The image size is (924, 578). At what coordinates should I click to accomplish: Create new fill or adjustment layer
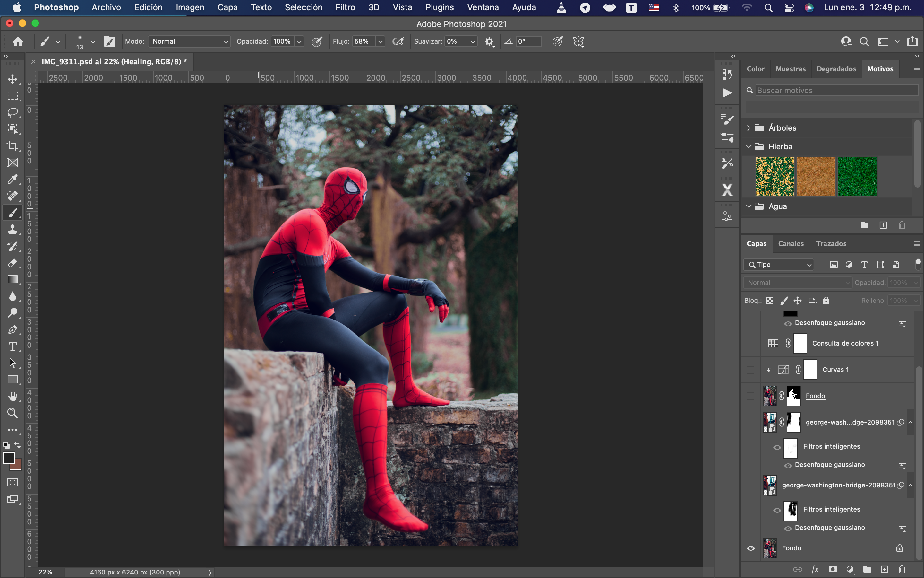[x=850, y=569]
